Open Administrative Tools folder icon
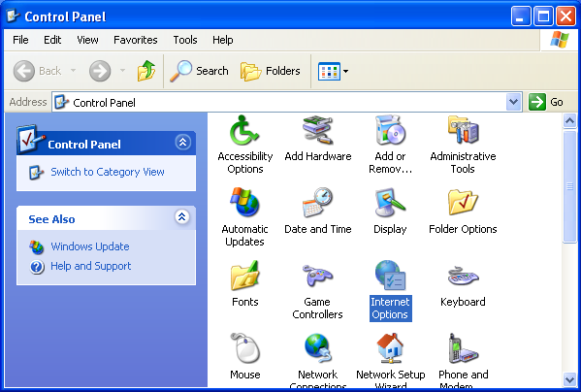581x392 pixels. [463, 130]
